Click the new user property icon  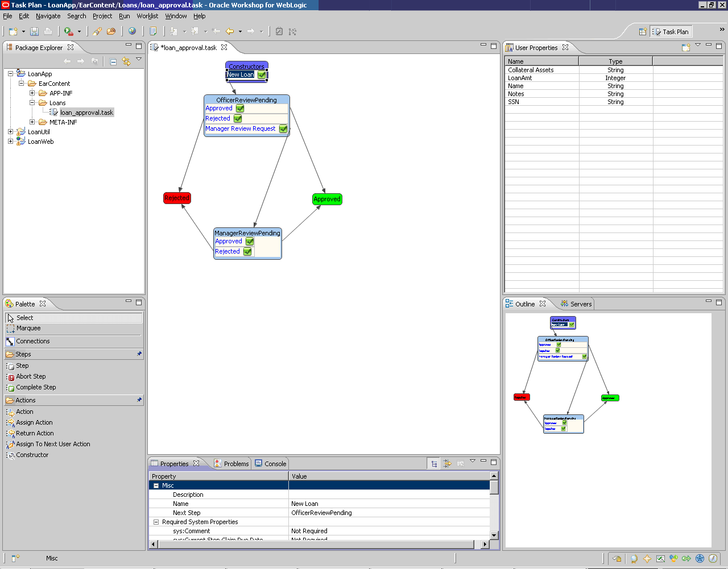686,48
